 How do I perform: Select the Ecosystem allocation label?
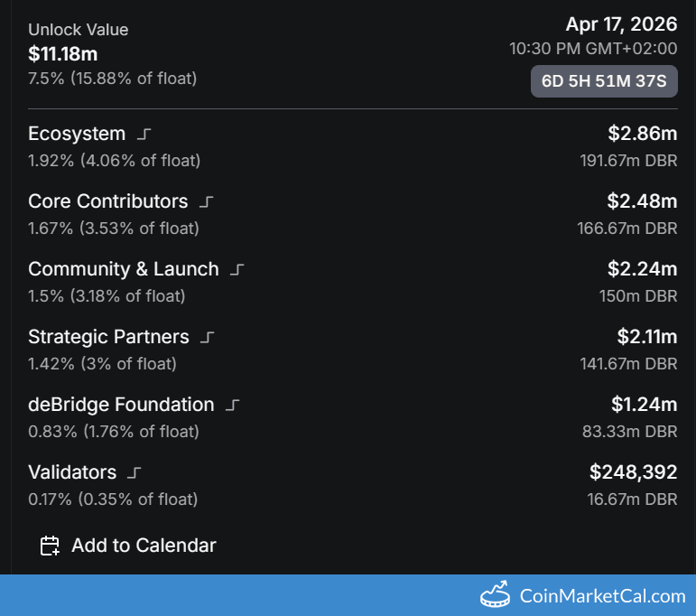77,134
